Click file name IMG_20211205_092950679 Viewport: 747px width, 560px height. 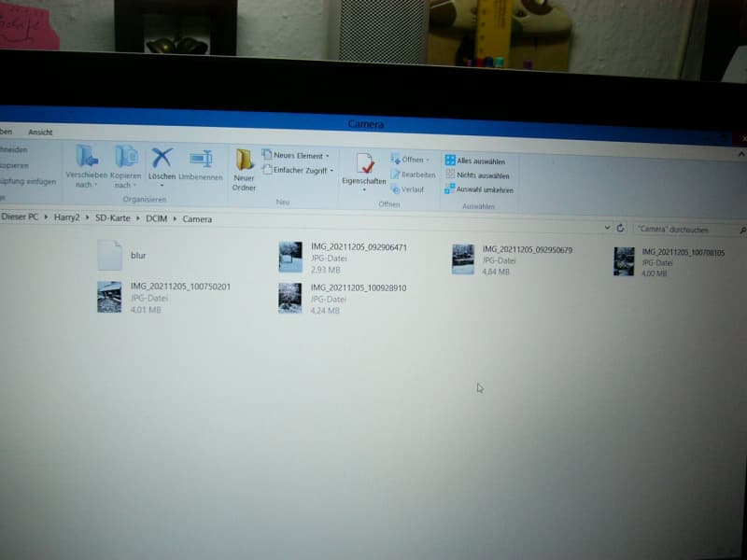528,249
